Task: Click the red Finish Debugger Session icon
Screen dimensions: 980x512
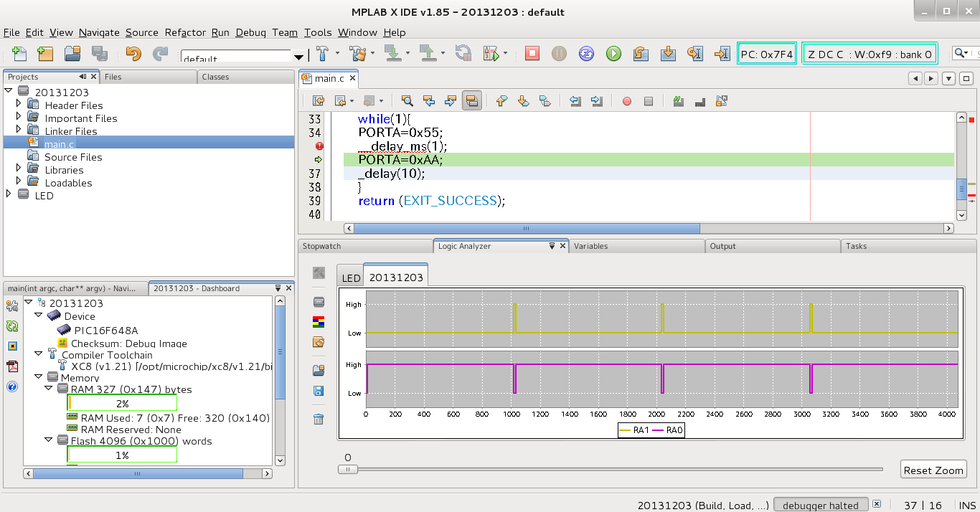Action: pos(532,54)
